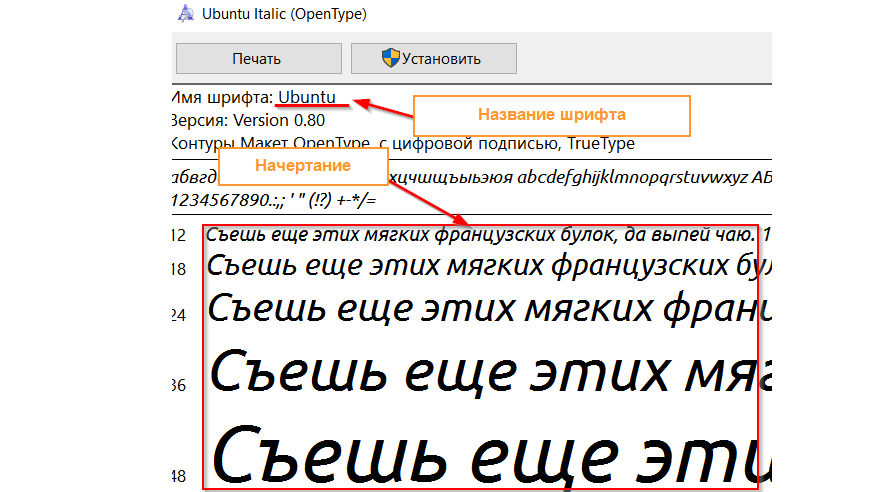Click the largest 48-point sample text
Viewport: 890px width, 492px height.
pyautogui.click(x=480, y=455)
